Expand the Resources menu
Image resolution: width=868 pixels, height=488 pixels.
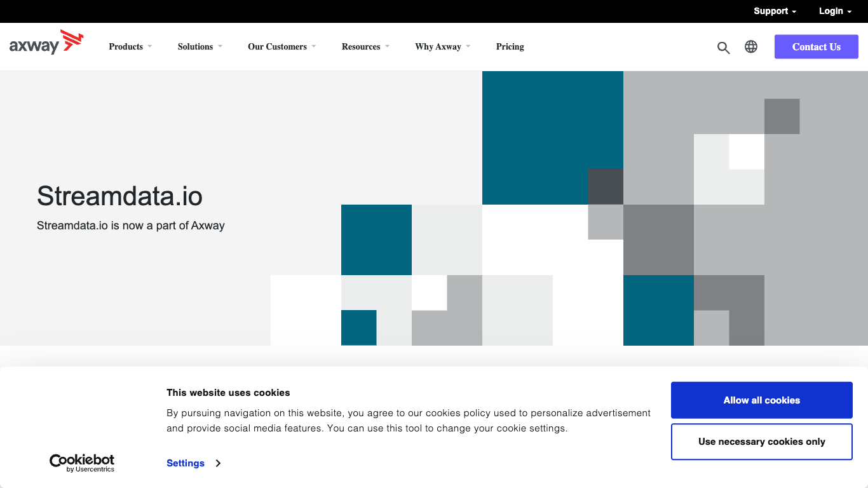point(365,46)
